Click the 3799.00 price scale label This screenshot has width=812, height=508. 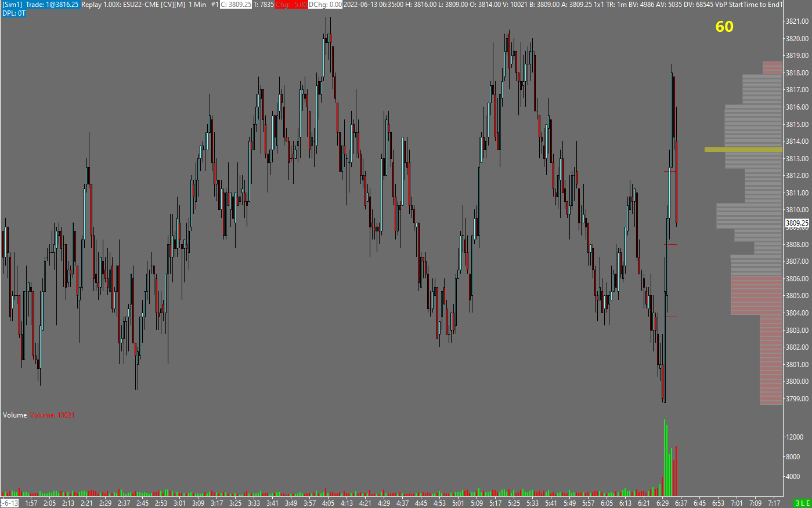[797, 399]
